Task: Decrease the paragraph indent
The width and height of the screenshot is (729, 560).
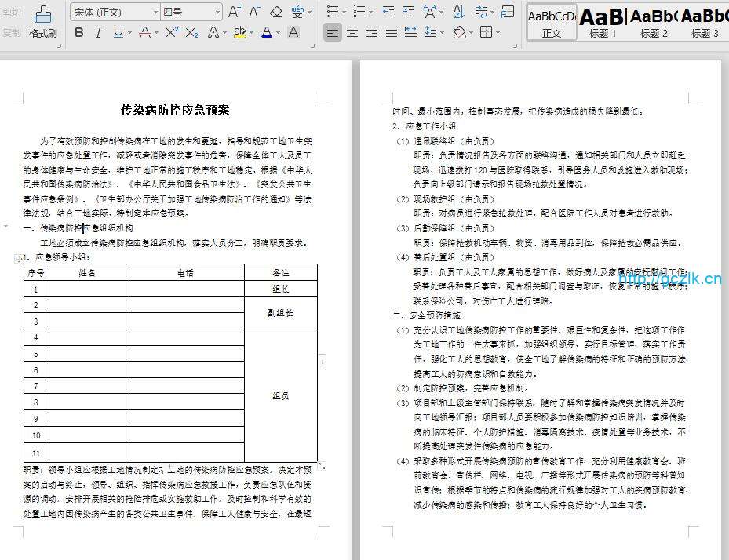Action: (388, 12)
